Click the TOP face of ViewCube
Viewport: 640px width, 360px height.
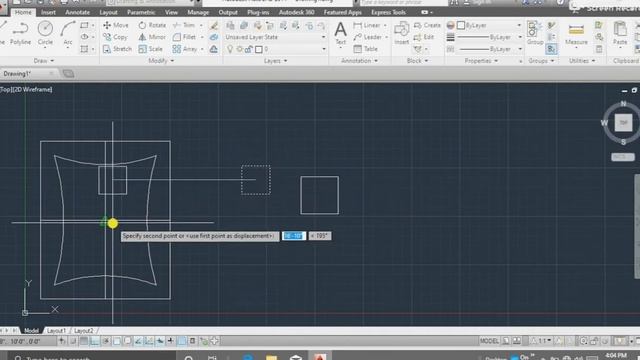pos(623,123)
